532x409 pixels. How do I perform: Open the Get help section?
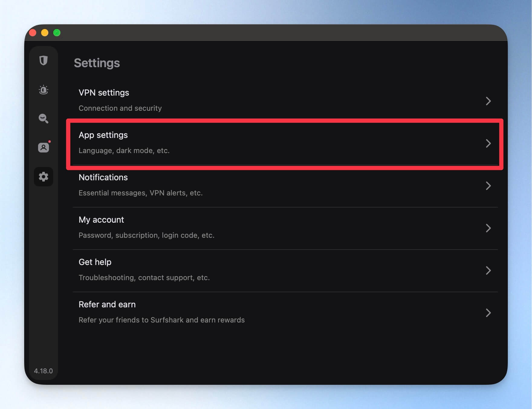(x=285, y=270)
